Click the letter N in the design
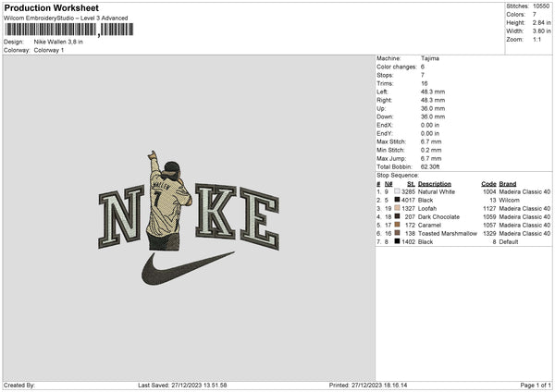The height and width of the screenshot is (392, 555). 120,216
